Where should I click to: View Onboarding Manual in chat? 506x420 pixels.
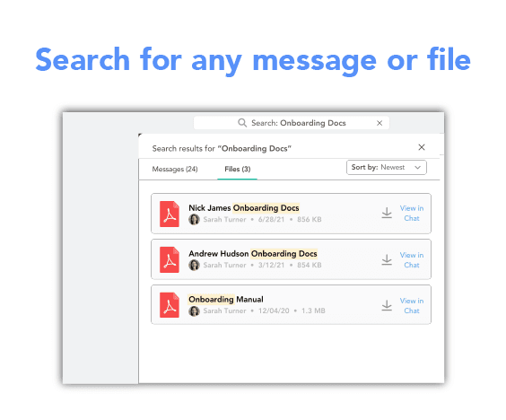coord(412,306)
